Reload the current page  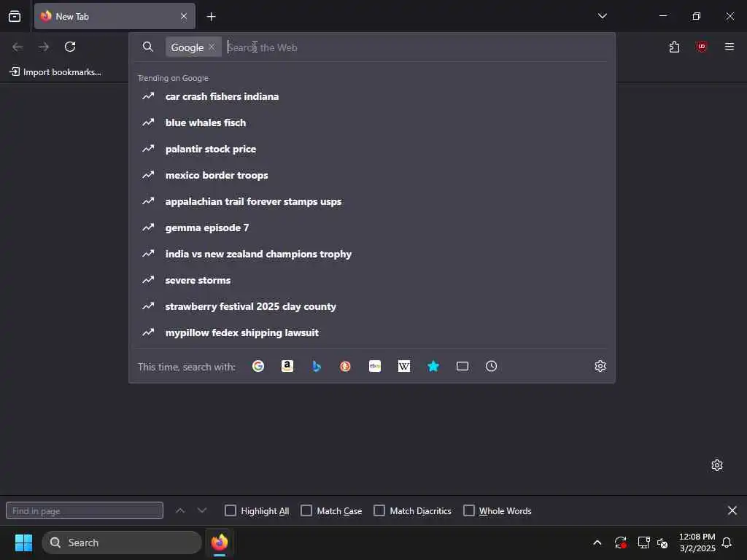click(x=70, y=47)
